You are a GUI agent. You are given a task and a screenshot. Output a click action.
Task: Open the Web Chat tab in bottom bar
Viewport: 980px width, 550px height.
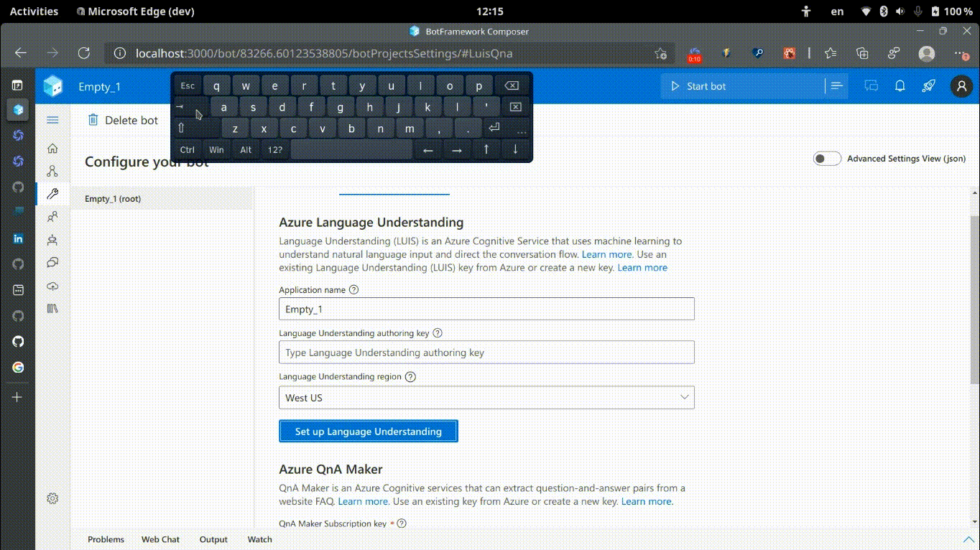(160, 539)
